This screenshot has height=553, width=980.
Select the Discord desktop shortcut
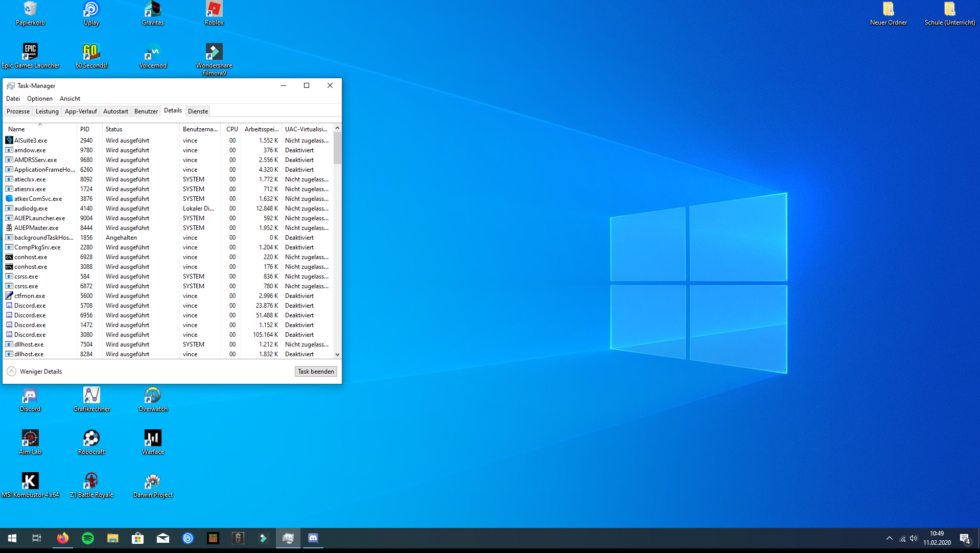click(30, 399)
